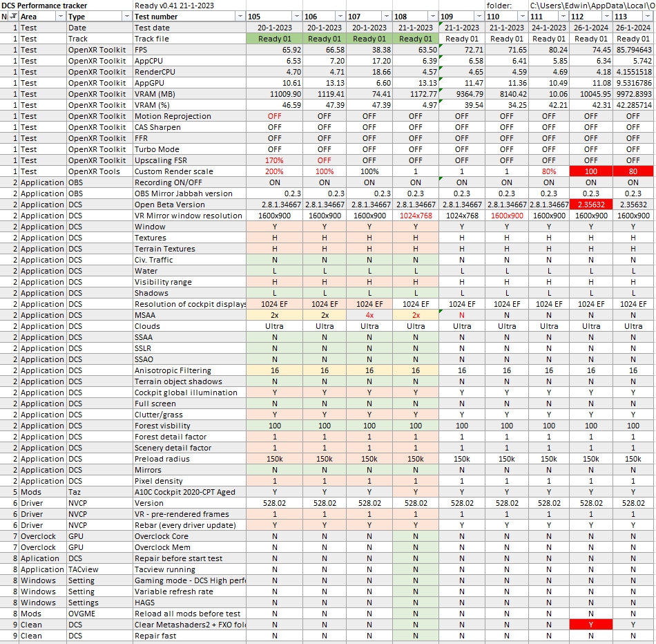
Task: Click the 'A10C Cockpit 2020-CPT Aged' cell
Action: [x=189, y=492]
